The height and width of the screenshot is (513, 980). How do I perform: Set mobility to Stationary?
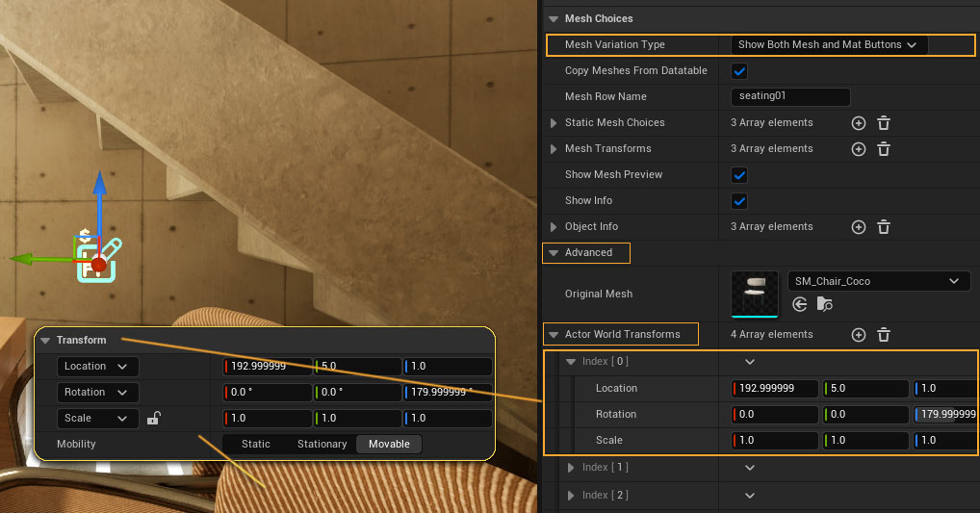(x=322, y=444)
